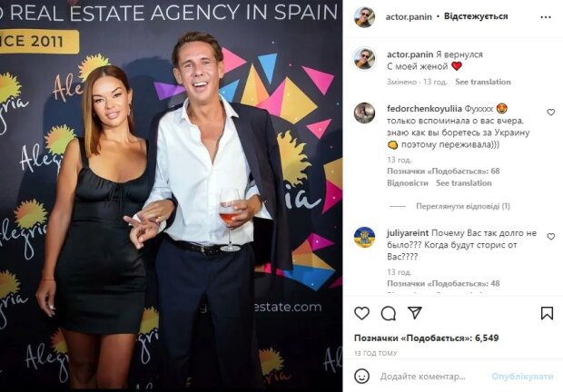The image size is (563, 392).
Task: Click the Відстежується following button
Action: [x=476, y=16]
